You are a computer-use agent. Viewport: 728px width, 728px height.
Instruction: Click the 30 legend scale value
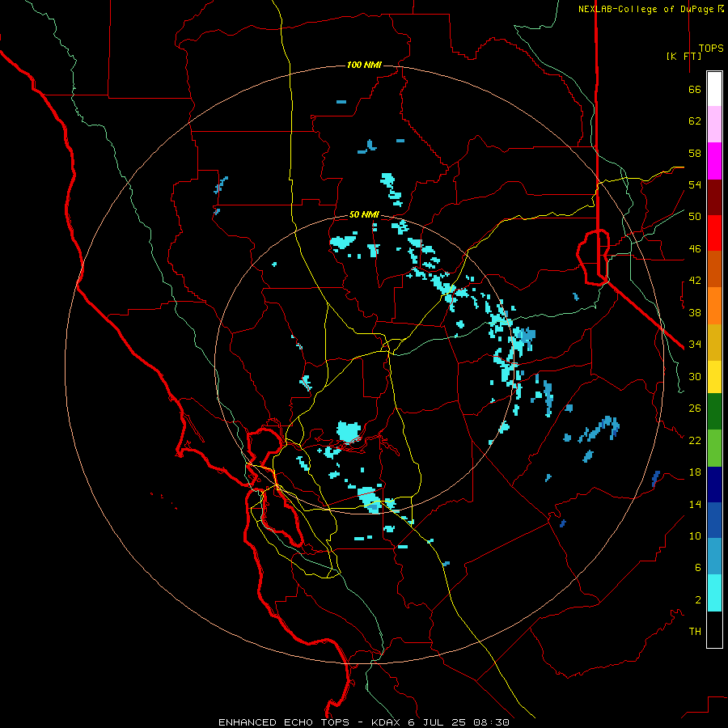pyautogui.click(x=695, y=376)
